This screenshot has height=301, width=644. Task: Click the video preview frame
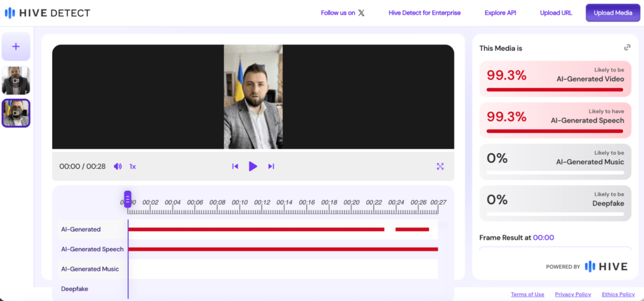[253, 96]
